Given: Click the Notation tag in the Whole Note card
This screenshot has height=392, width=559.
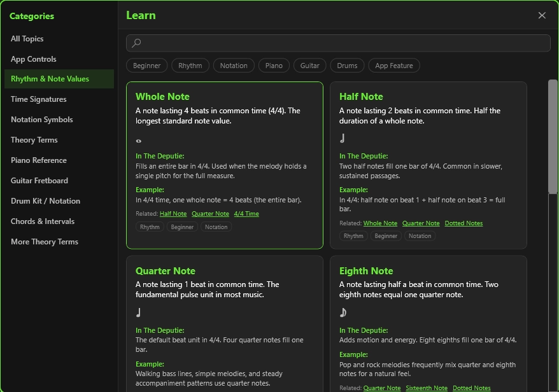Looking at the screenshot, I should 216,227.
